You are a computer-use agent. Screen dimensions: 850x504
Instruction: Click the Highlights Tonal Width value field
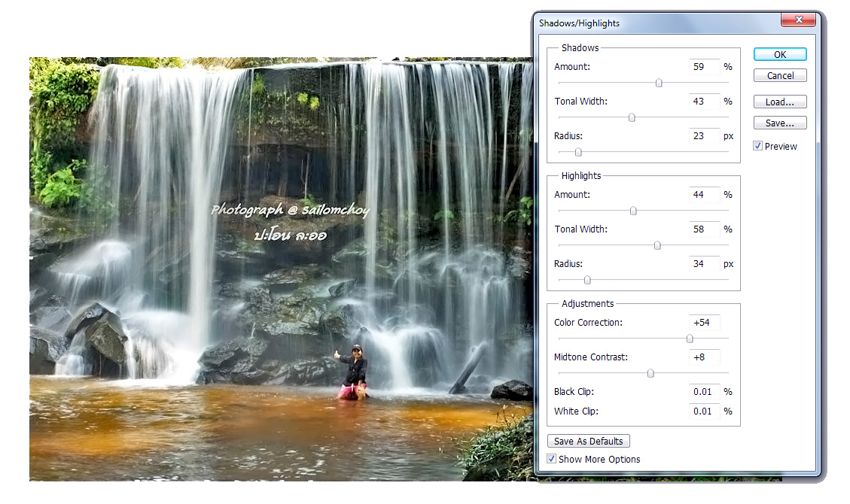pyautogui.click(x=704, y=229)
